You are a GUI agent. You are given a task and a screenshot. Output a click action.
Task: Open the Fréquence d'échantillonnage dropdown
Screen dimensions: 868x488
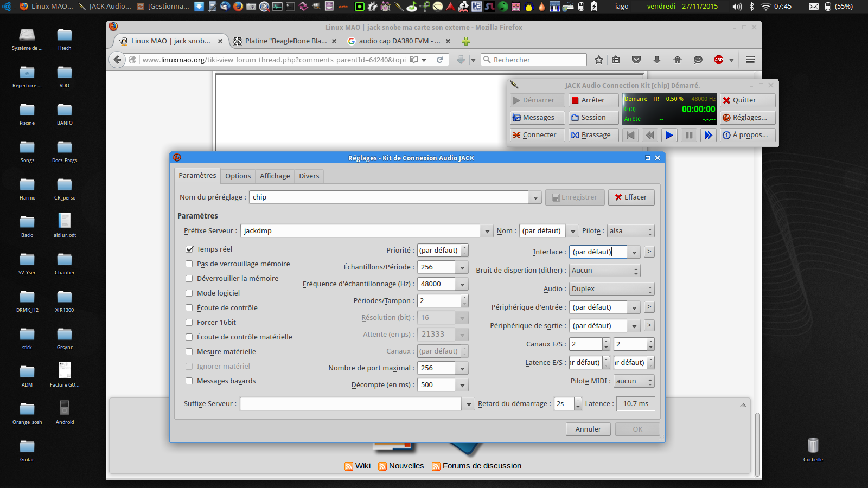(x=462, y=284)
